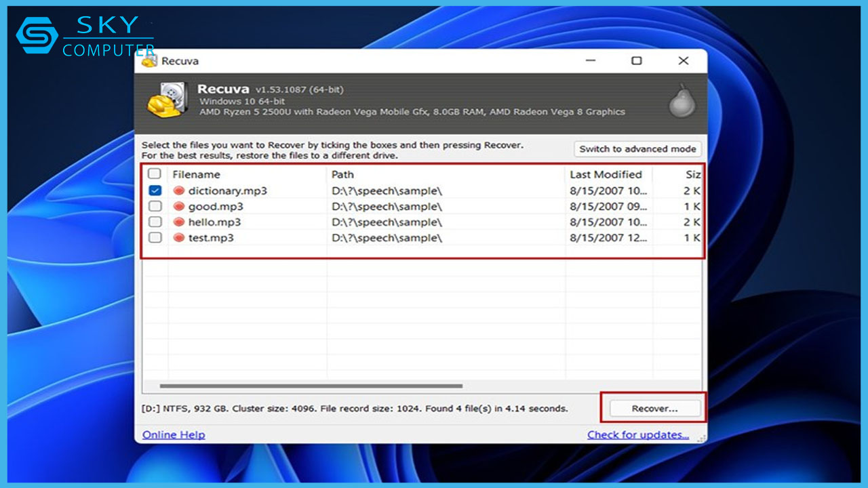Click the red status dot beside test.mp3
The width and height of the screenshot is (868, 488).
[x=179, y=238]
